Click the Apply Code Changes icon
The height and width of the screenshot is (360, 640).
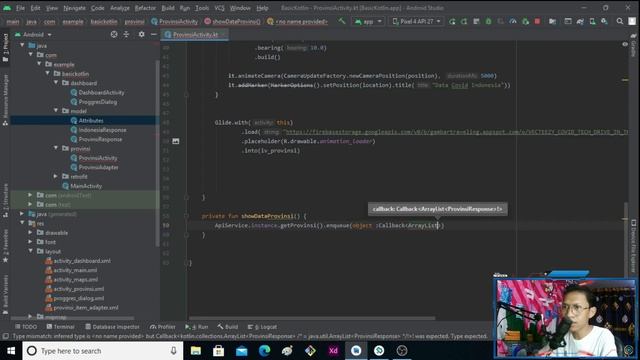coord(476,21)
